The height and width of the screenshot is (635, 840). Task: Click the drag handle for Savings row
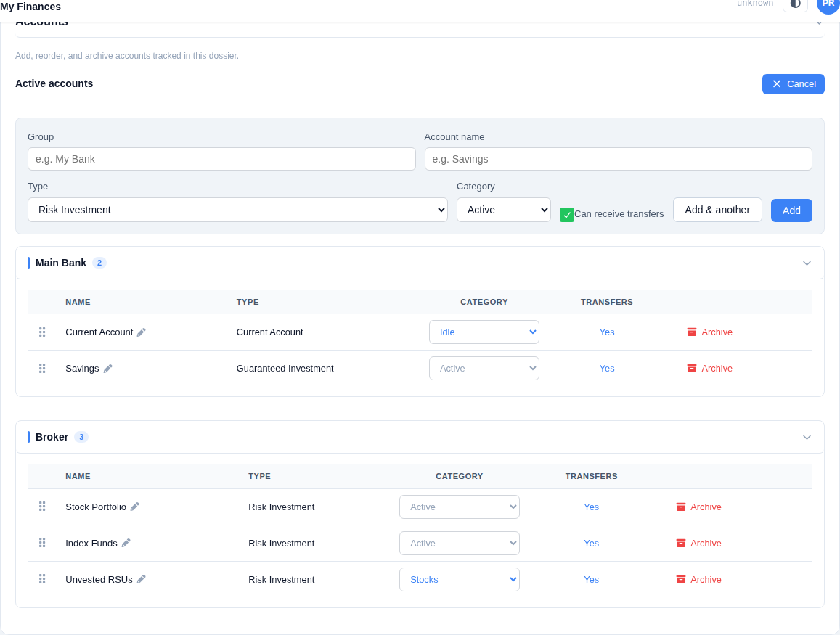pos(42,369)
